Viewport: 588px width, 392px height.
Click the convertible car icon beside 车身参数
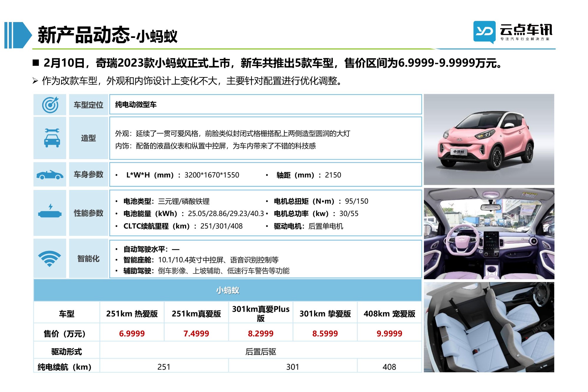pyautogui.click(x=50, y=175)
